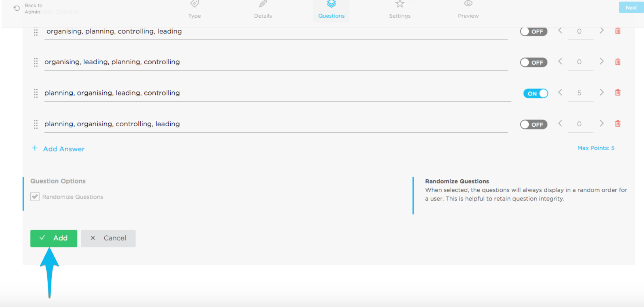This screenshot has height=307, width=644.
Task: Edit the 'organising, planning, controlling, leading' answer text
Action: (276, 32)
